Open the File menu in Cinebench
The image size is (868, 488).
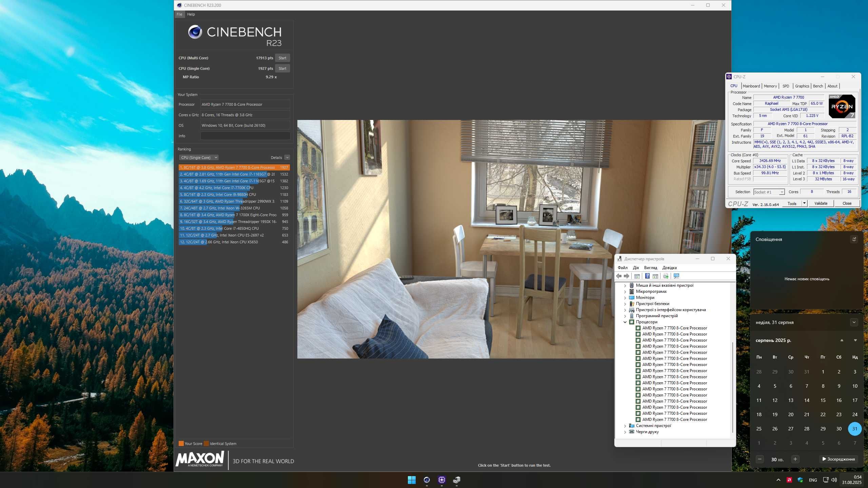coord(179,14)
